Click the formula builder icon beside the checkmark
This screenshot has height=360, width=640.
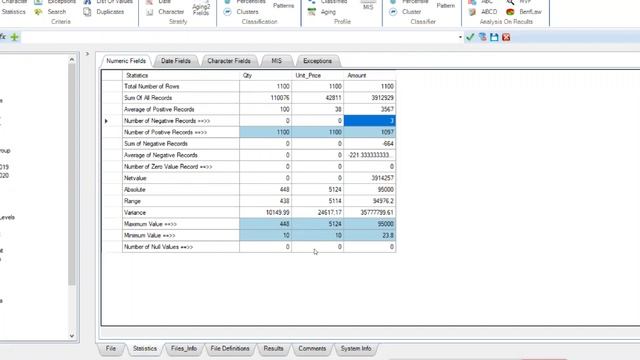(x=482, y=37)
